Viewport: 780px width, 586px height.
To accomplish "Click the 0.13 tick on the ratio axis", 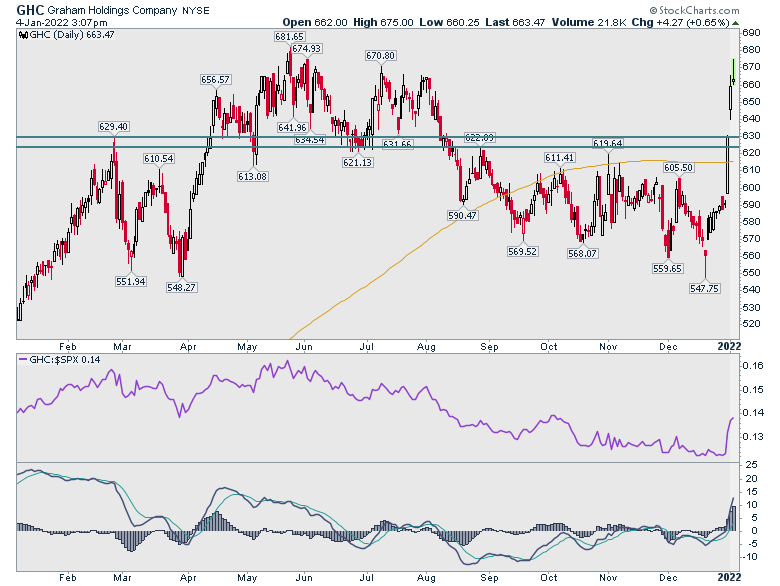I will click(x=753, y=437).
